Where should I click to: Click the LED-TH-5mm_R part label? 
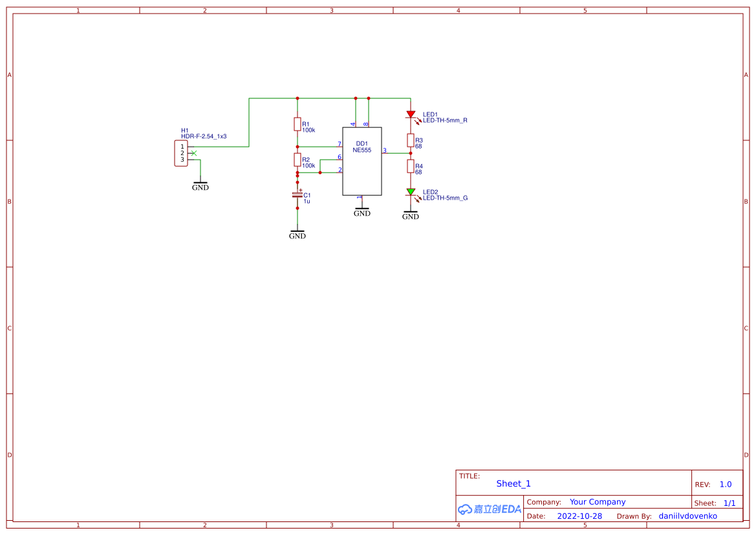445,119
